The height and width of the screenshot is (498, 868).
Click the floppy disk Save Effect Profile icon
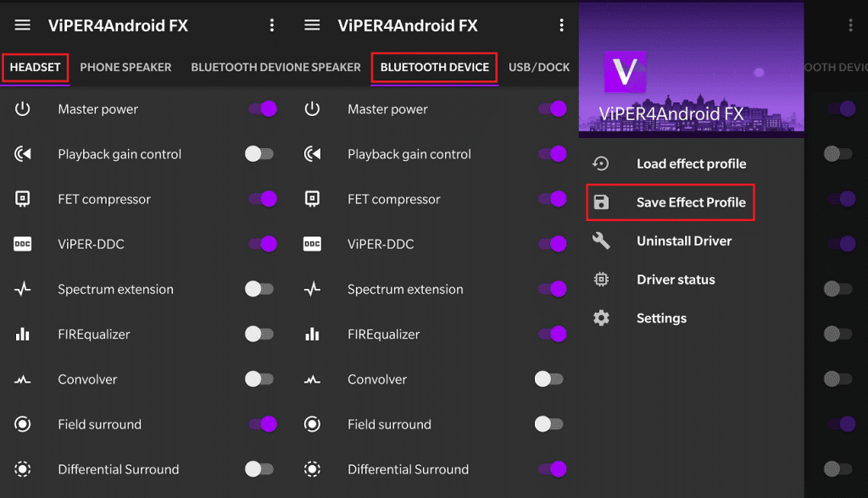[601, 202]
